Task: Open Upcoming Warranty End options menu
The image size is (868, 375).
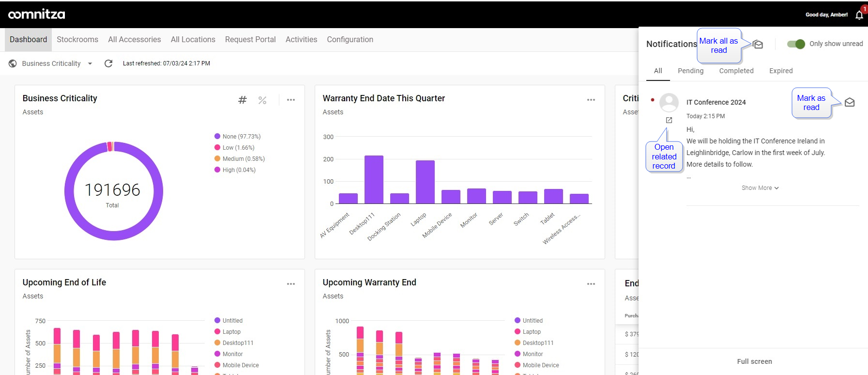Action: [591, 284]
